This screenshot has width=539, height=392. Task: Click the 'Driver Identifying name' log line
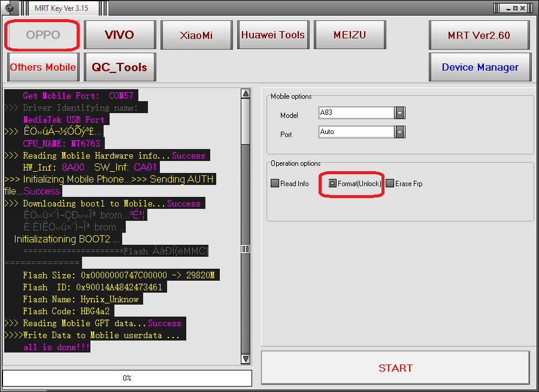pyautogui.click(x=71, y=108)
